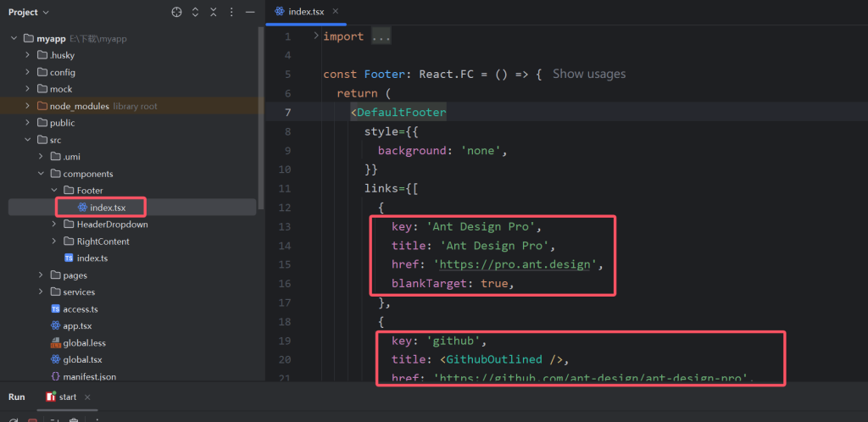Screen dimensions: 868x422
Task: Open the Project view dropdown
Action: [x=29, y=12]
